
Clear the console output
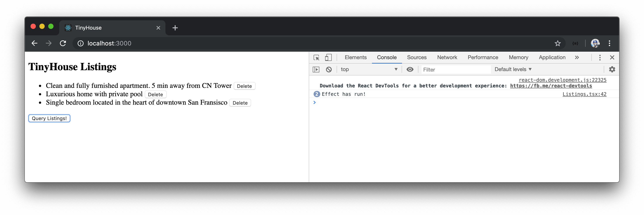point(329,69)
